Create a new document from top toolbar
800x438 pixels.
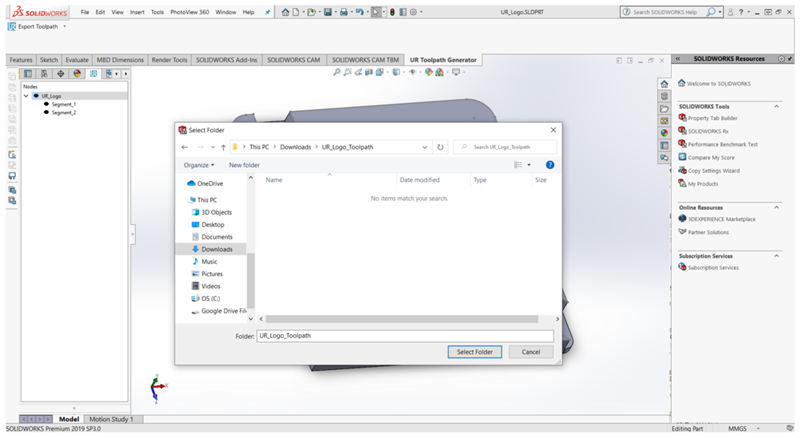[x=296, y=12]
